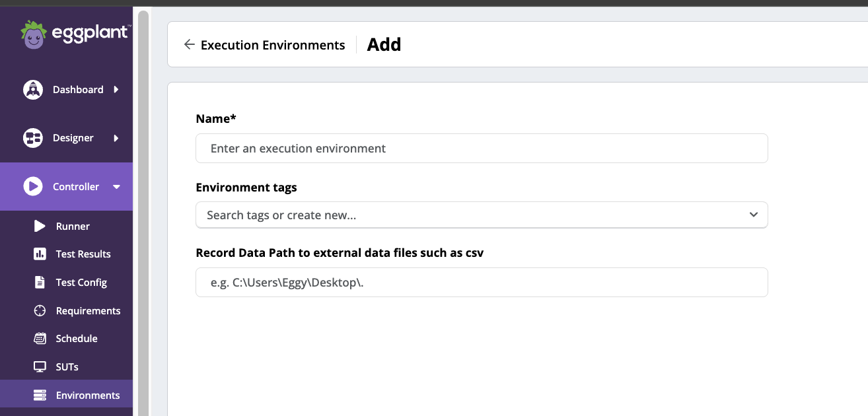Open the Dashboard astronaut icon
Viewport: 868px width, 416px height.
point(33,89)
